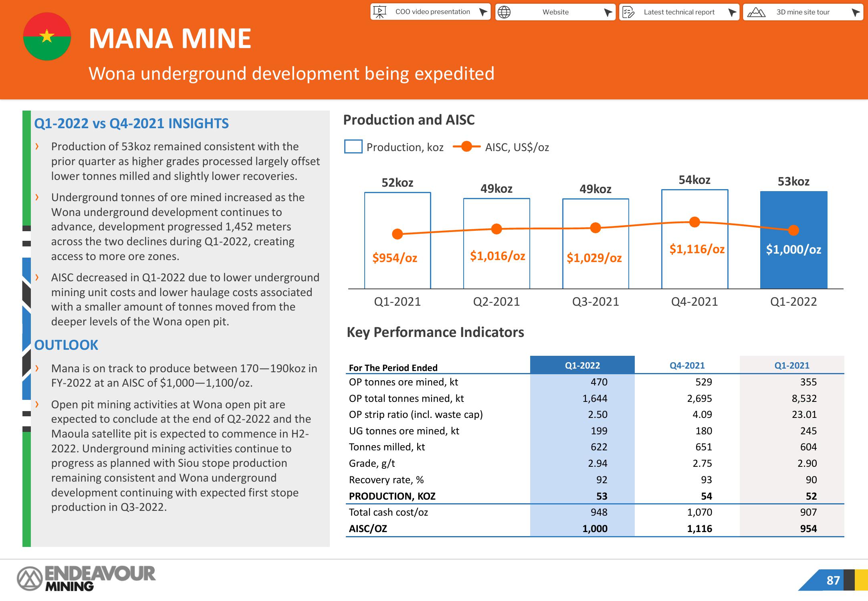Click the 8,532 value in the table
Image resolution: width=868 pixels, height=601 pixels.
coord(804,399)
